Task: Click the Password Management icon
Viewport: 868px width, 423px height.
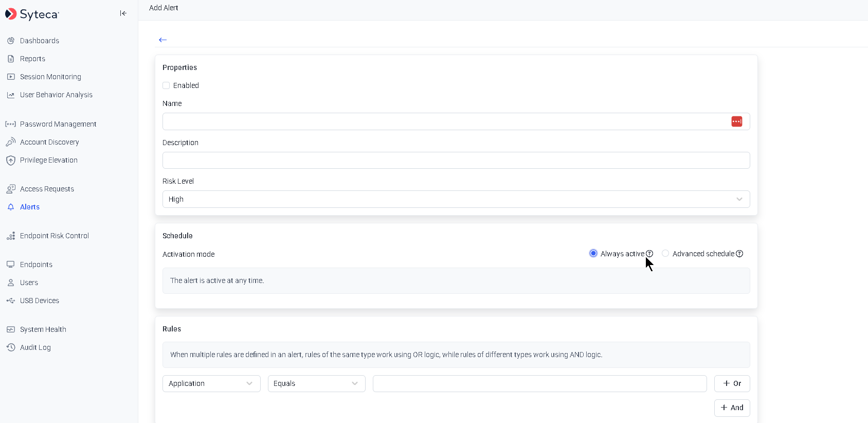Action: [x=11, y=124]
